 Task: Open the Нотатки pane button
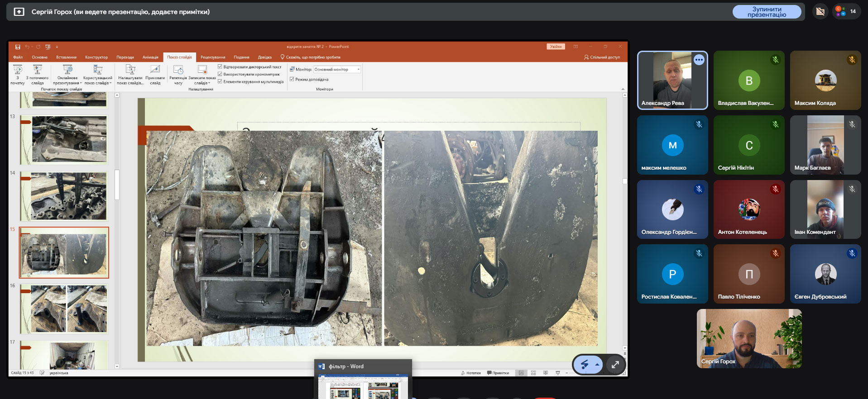tap(471, 373)
